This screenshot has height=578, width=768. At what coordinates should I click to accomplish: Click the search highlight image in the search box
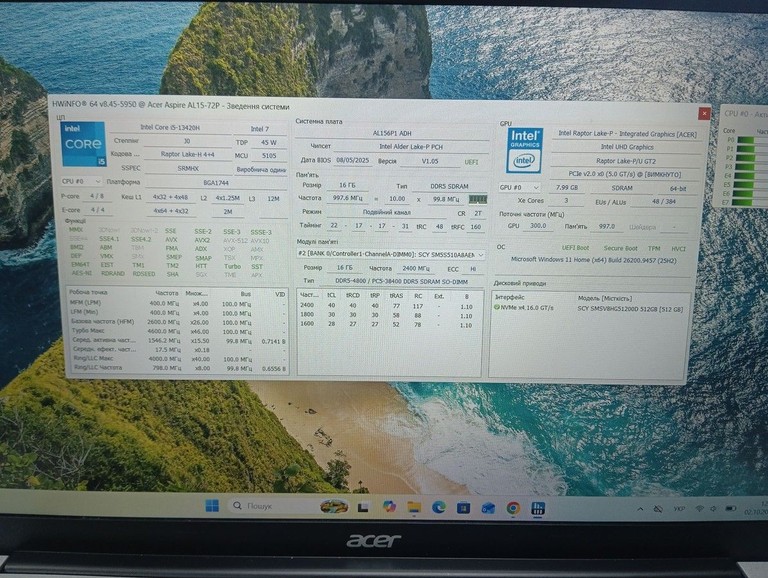coord(334,506)
